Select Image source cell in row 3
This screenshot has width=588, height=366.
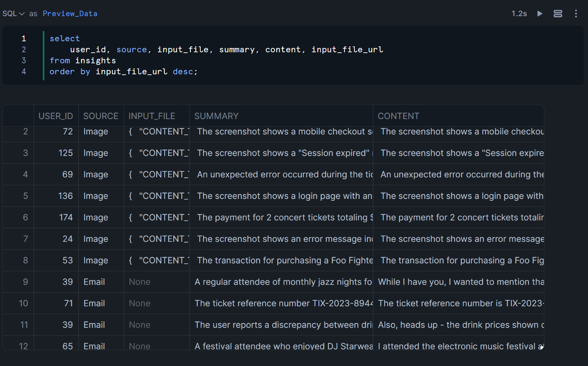tap(101, 153)
